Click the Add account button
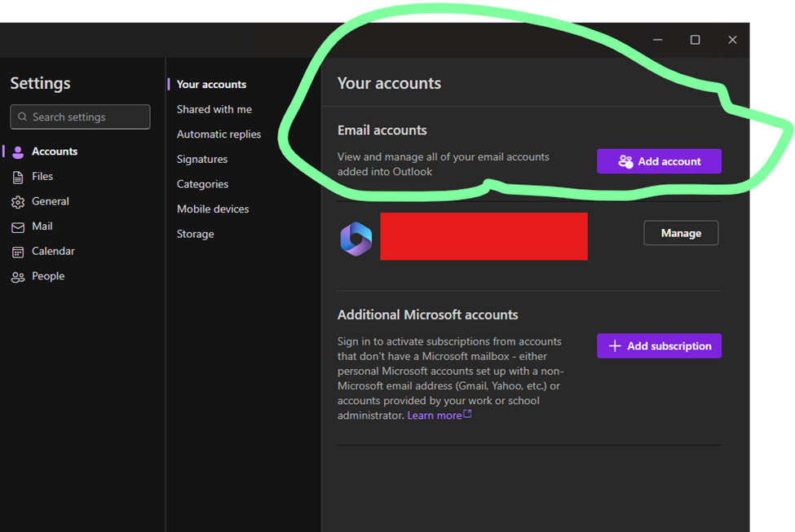 click(659, 161)
